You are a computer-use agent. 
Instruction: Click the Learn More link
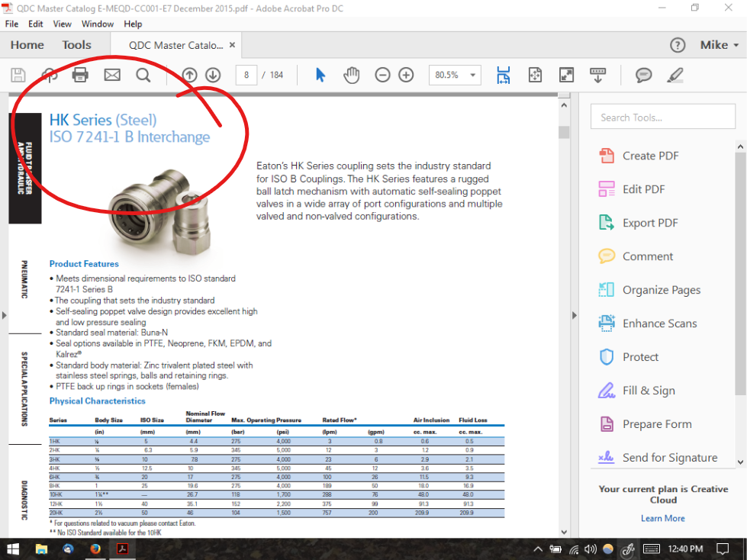click(x=662, y=518)
